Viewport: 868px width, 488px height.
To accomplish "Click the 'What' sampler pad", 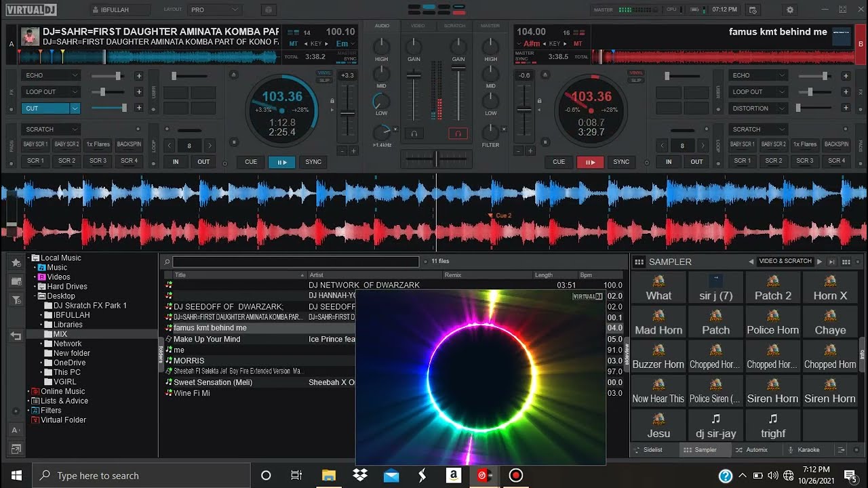I will [x=658, y=288].
